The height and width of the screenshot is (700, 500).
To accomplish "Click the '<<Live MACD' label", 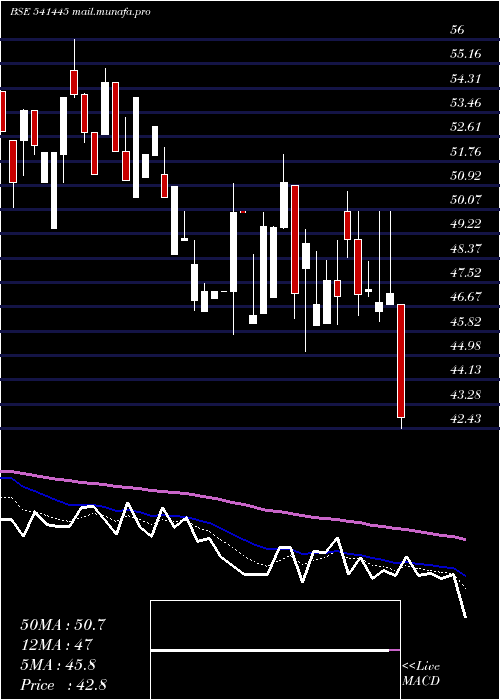I will point(421,674).
